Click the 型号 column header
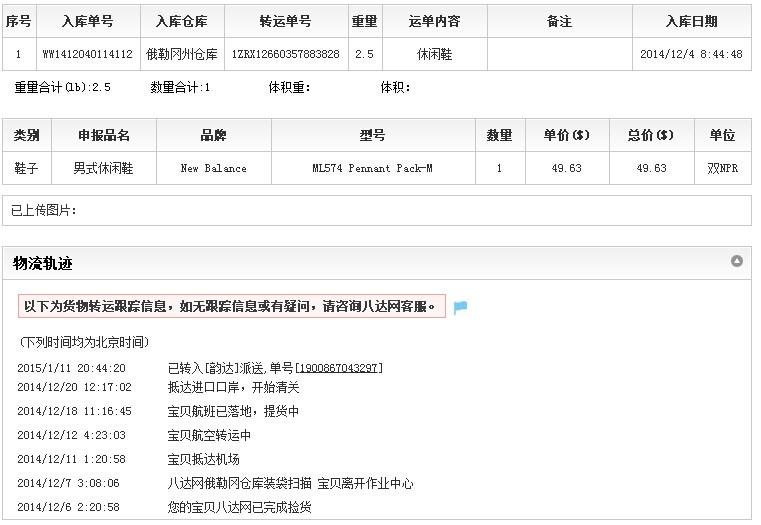Viewport: 761px width, 525px height. coord(373,135)
